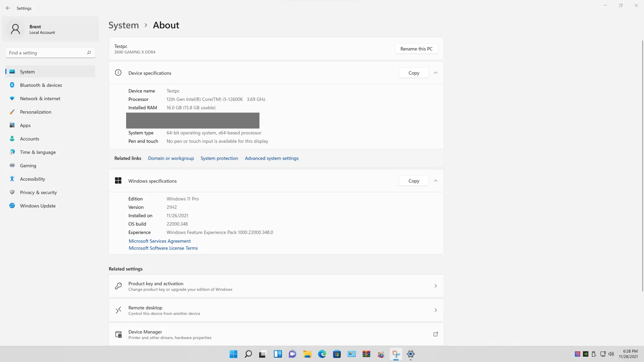
Task: Open Widgets on the taskbar
Action: click(x=278, y=354)
